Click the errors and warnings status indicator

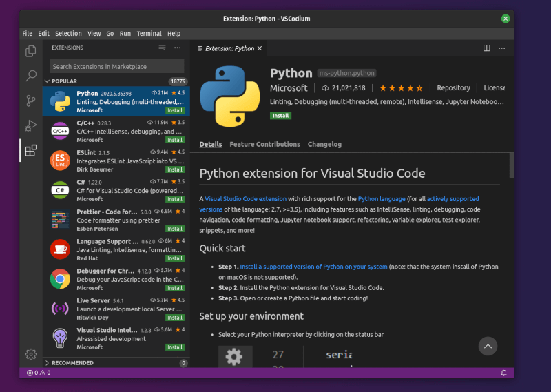point(39,373)
